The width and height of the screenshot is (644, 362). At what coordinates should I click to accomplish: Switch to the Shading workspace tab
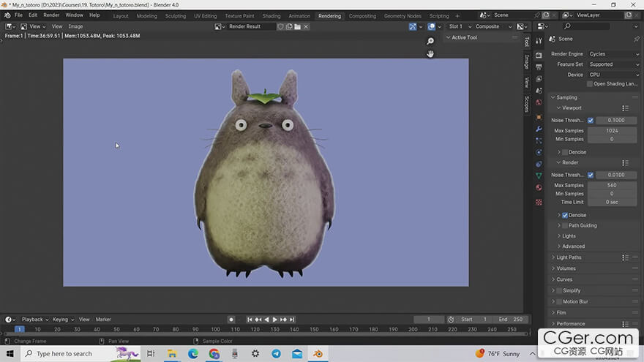point(271,16)
